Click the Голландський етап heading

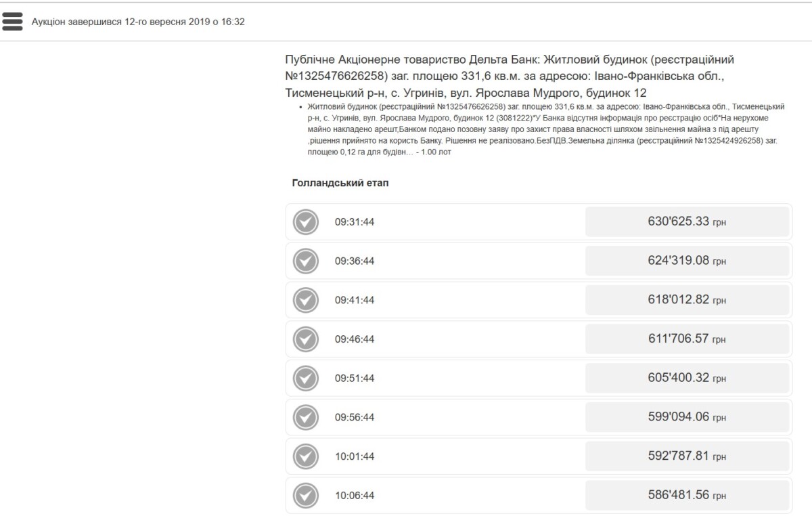[340, 184]
